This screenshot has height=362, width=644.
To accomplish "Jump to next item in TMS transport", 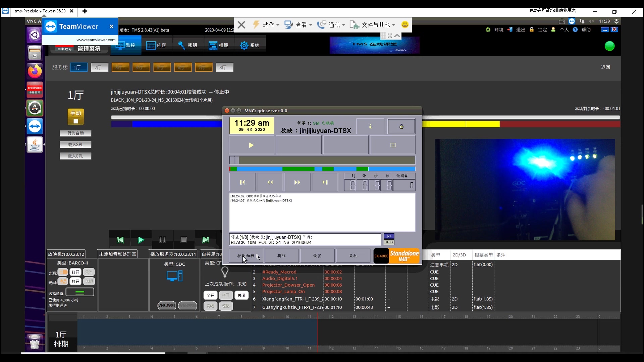I will tap(206, 240).
